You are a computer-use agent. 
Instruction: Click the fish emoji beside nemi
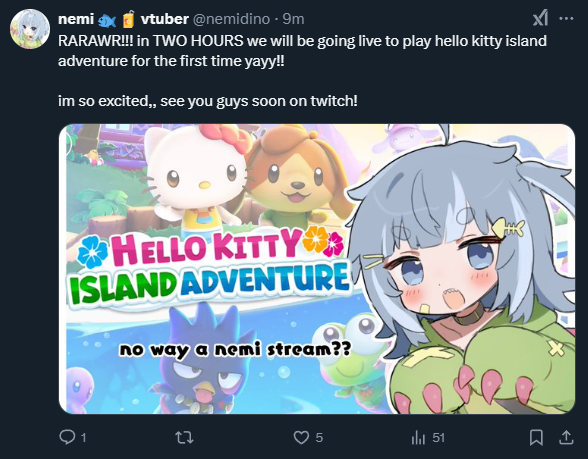(x=107, y=21)
